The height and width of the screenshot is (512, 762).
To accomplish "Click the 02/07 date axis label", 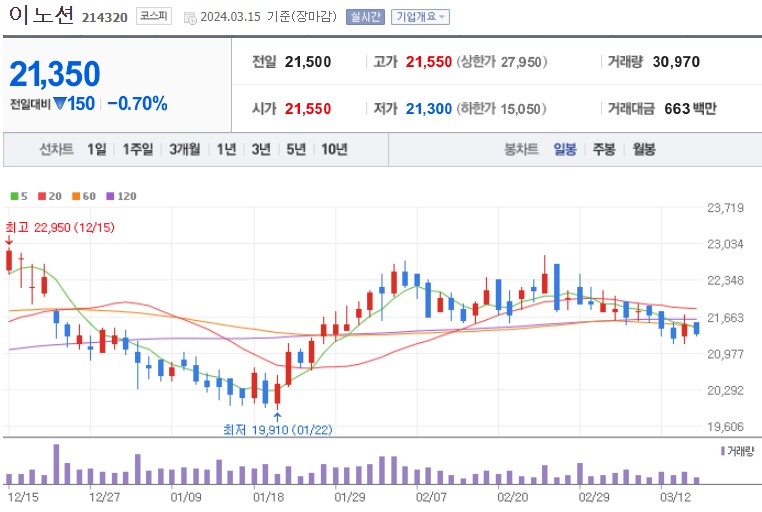I will pos(431,497).
